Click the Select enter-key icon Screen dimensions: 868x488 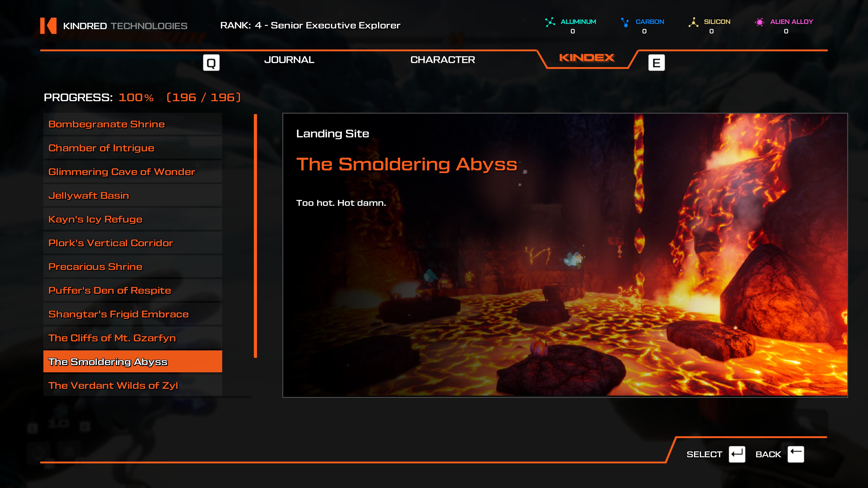[737, 454]
